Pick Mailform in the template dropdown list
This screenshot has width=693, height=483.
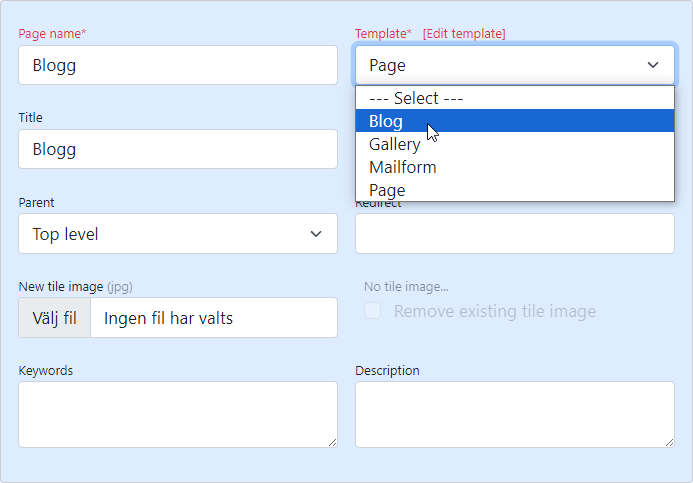(402, 167)
